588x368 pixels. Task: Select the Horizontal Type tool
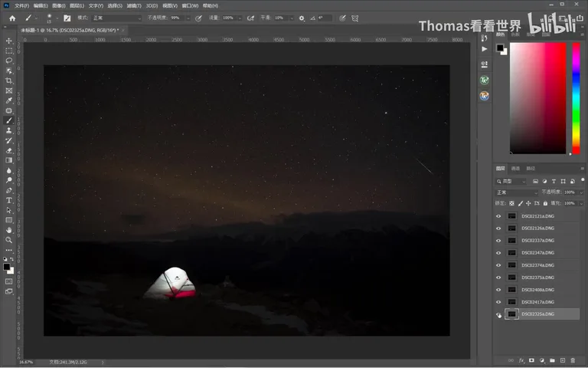[9, 200]
